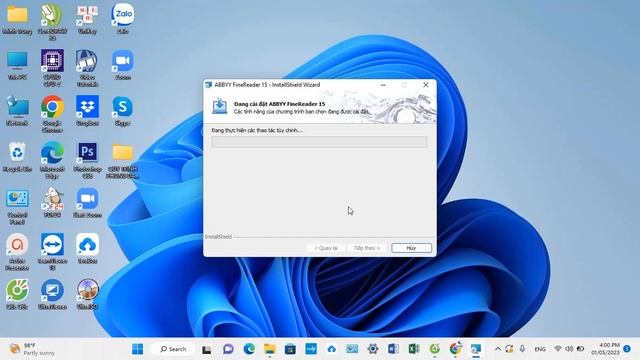Open the This PC desktop icon
The width and height of the screenshot is (640, 360).
tap(17, 64)
